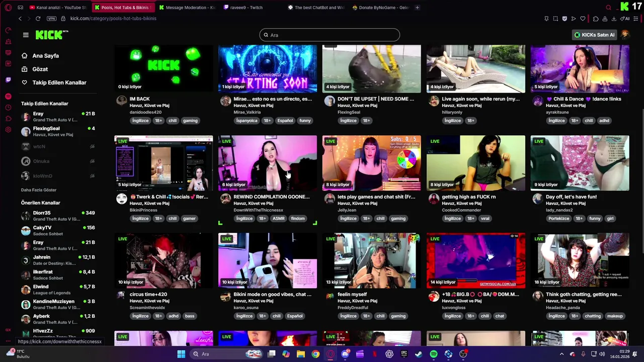Open Steam from the taskbar
The height and width of the screenshot is (362, 644).
(x=419, y=354)
